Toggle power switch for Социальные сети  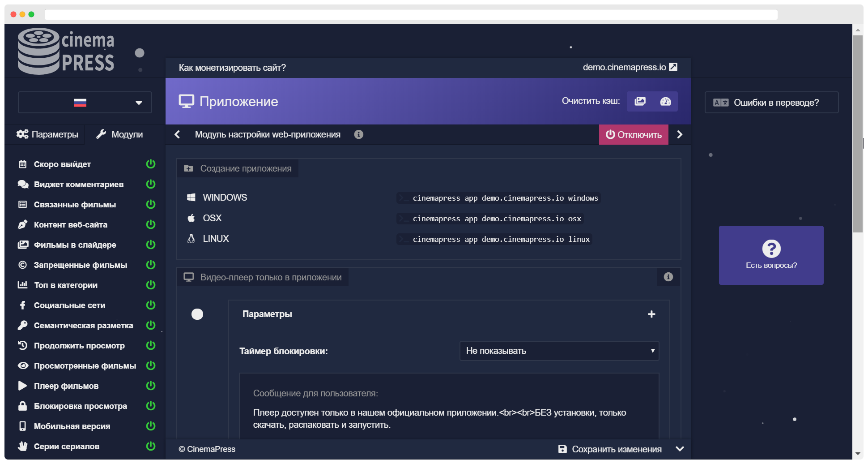tap(151, 305)
